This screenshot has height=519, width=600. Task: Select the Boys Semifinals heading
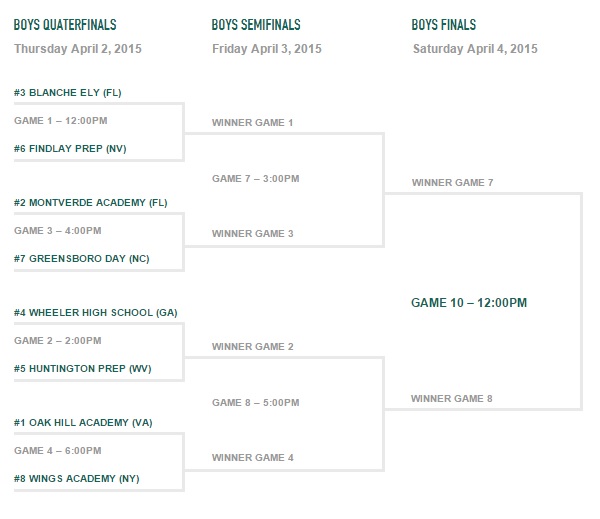pyautogui.click(x=256, y=25)
